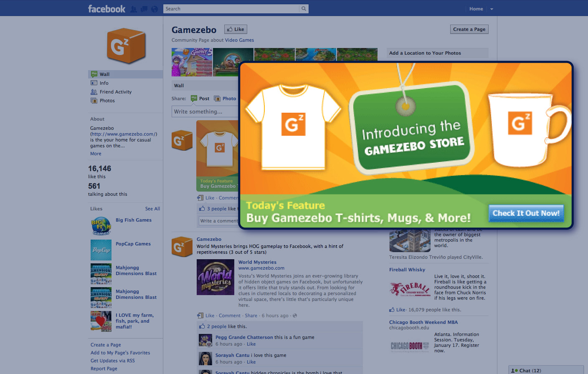Click the World Mysteries post thumbnail
The height and width of the screenshot is (374, 588).
coord(215,277)
